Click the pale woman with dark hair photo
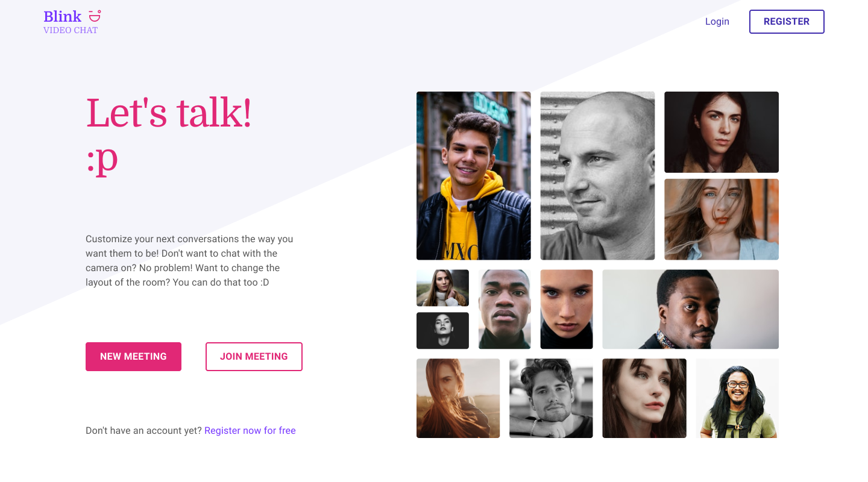The height and width of the screenshot is (482, 868). pos(644,398)
